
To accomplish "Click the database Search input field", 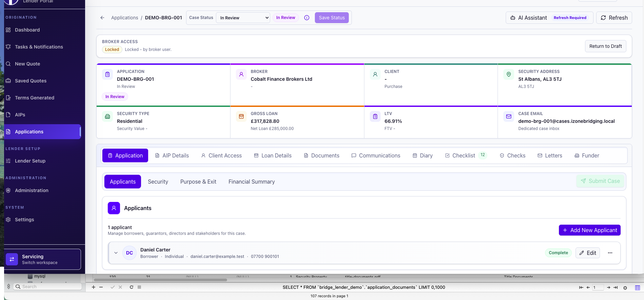I will click(48, 287).
